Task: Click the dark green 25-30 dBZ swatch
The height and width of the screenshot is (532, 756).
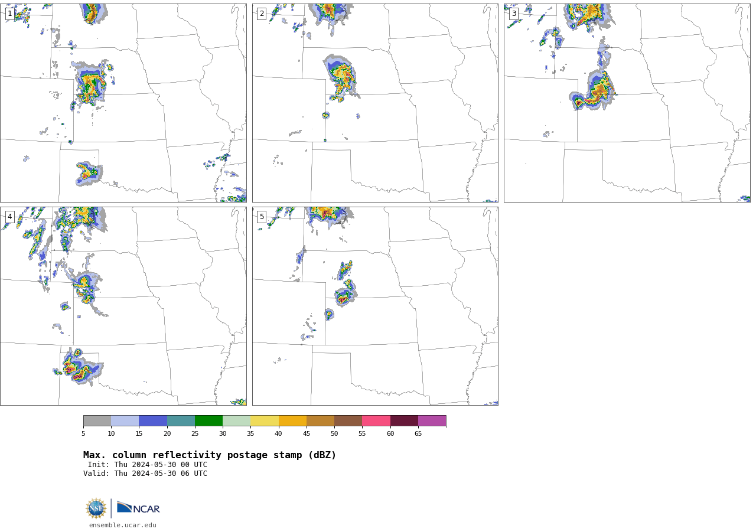Action: click(x=208, y=421)
